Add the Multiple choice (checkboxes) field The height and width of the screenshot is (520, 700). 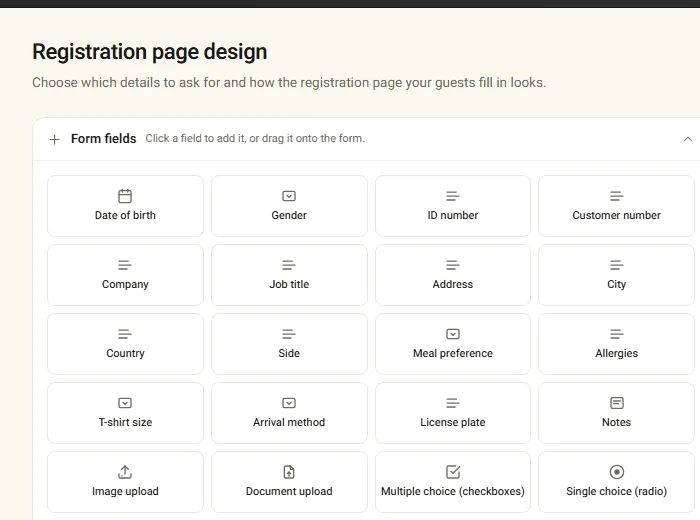pyautogui.click(x=453, y=482)
